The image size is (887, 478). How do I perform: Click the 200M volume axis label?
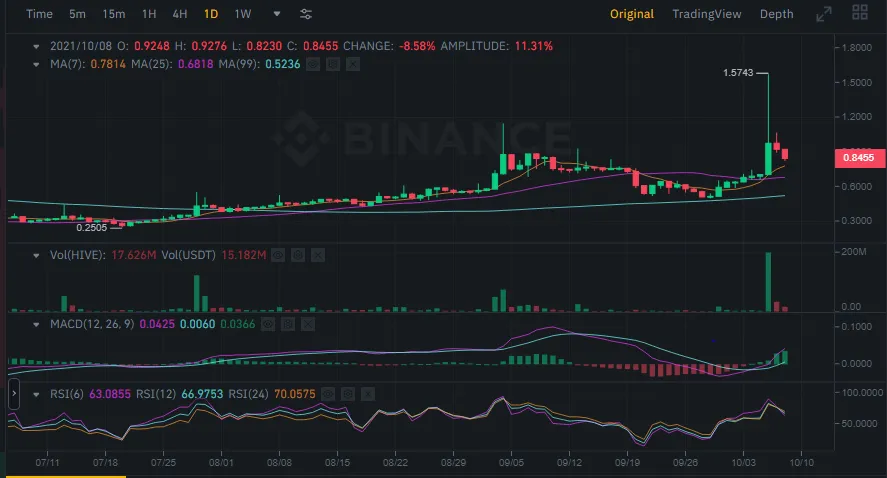point(853,252)
